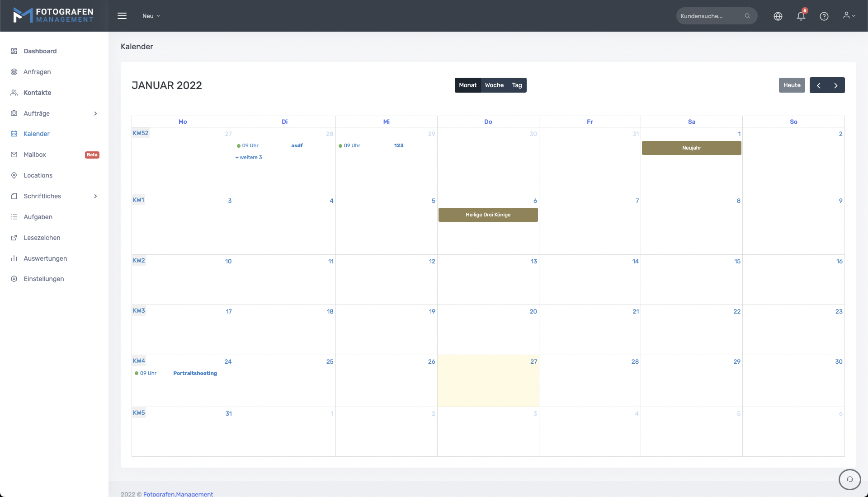Open the help question mark icon

click(x=824, y=16)
